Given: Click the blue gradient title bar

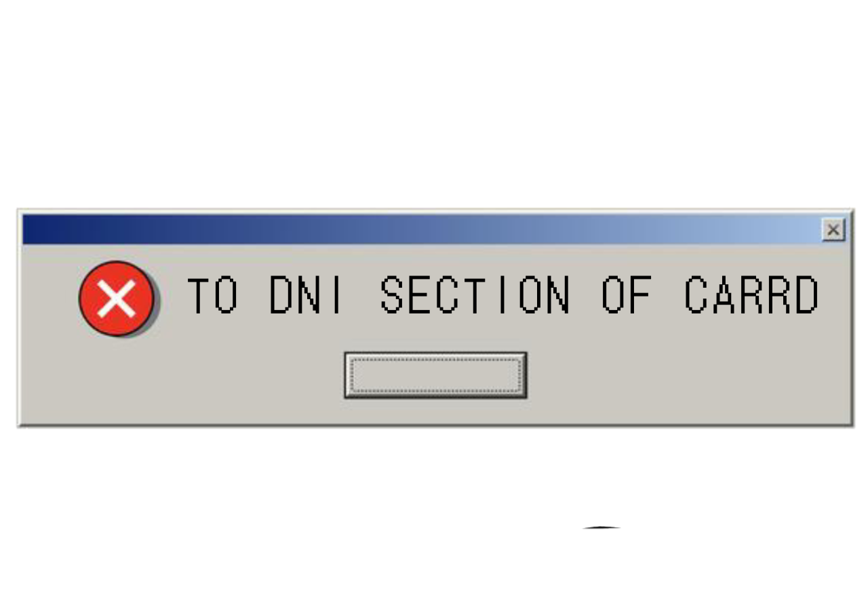Looking at the screenshot, I should pyautogui.click(x=422, y=229).
